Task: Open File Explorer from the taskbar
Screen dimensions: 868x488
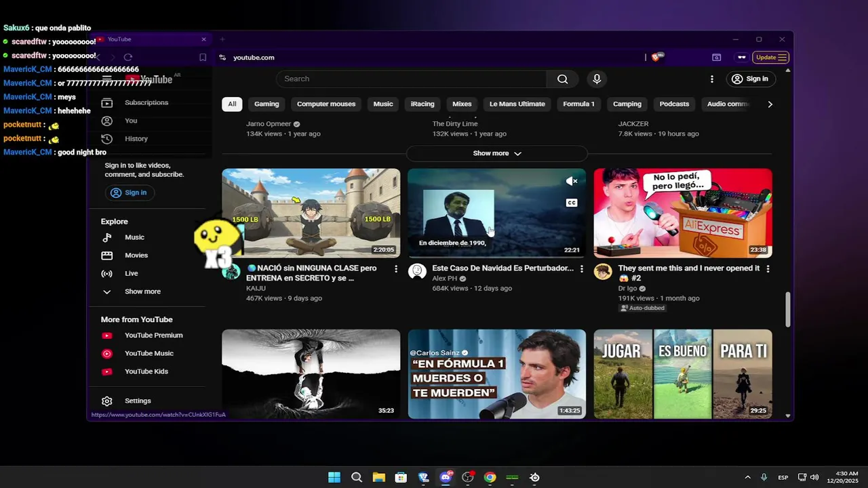Action: (378, 477)
